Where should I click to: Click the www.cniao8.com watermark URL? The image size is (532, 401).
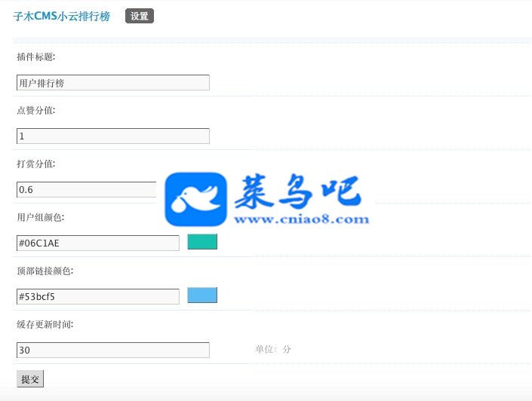302,219
